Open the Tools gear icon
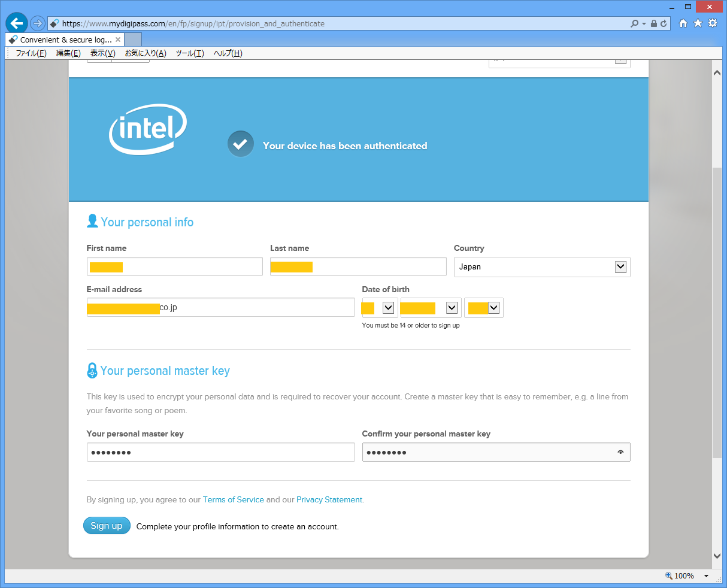The image size is (727, 588). tap(713, 23)
